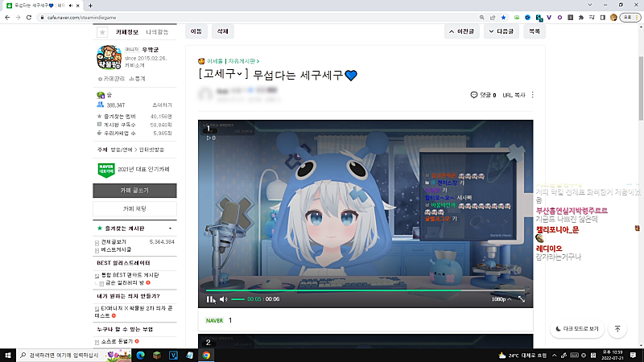Screen dimensions: 644x362
Task: Open 카페관리 cafe management
Action: pos(112,79)
